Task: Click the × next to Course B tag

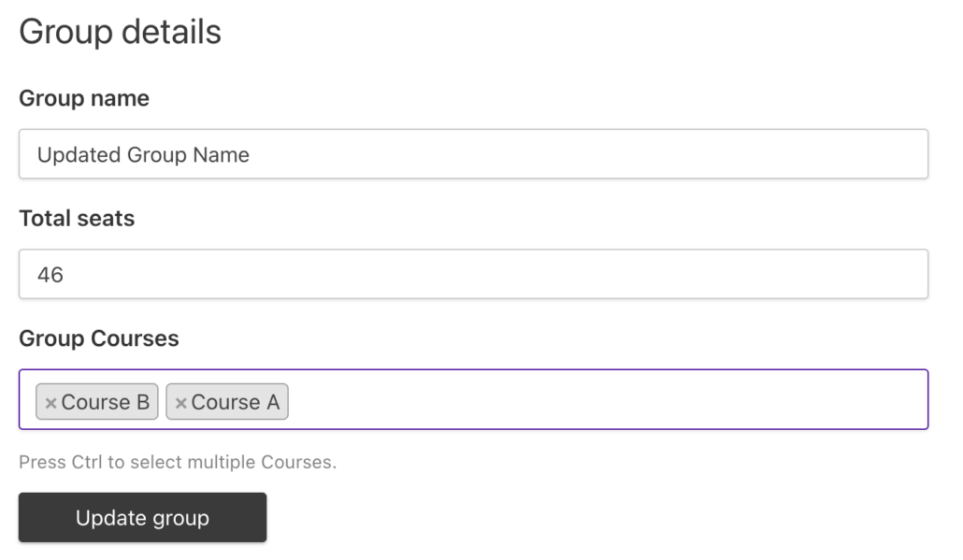Action: 51,402
